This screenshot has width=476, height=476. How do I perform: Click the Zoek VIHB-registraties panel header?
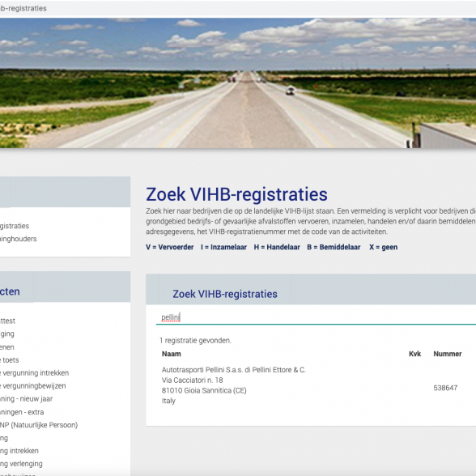coord(225,294)
